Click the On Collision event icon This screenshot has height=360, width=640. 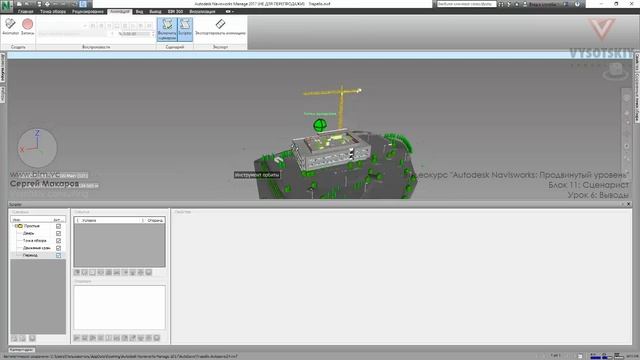[100, 272]
